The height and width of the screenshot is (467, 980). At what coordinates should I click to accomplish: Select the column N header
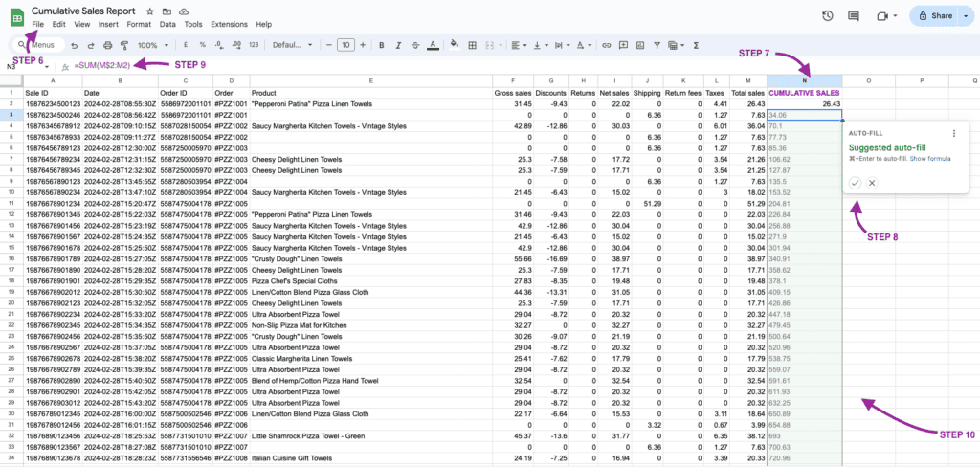tap(804, 80)
